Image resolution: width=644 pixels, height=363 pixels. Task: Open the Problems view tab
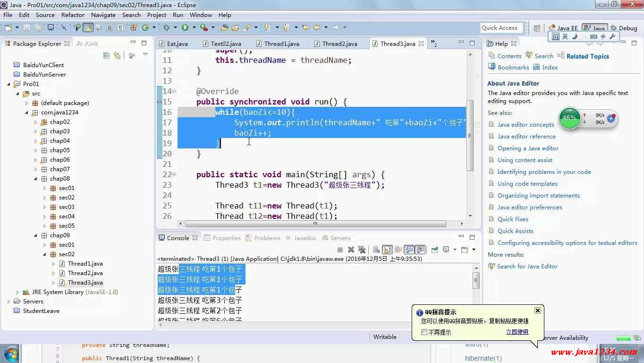(263, 238)
